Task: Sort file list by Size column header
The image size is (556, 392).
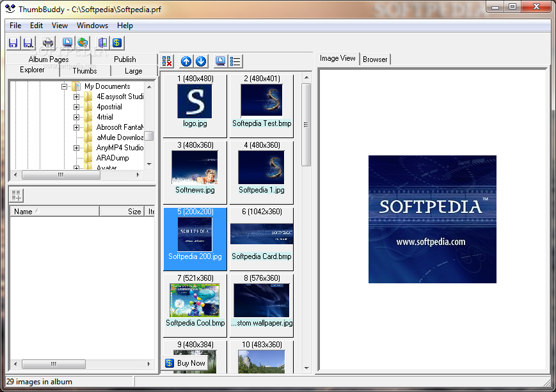Action: pos(122,212)
